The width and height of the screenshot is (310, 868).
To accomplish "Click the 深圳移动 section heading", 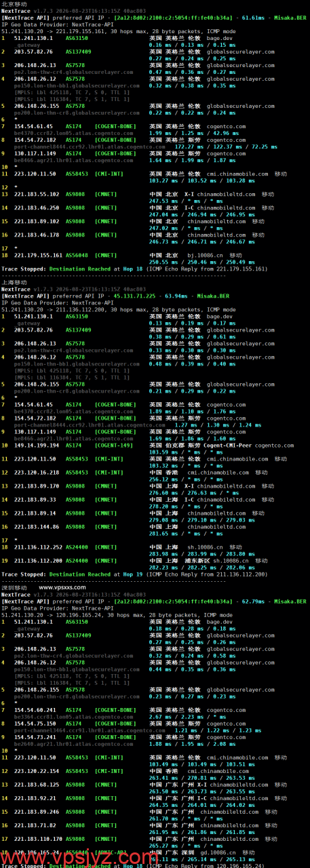I will [14, 587].
